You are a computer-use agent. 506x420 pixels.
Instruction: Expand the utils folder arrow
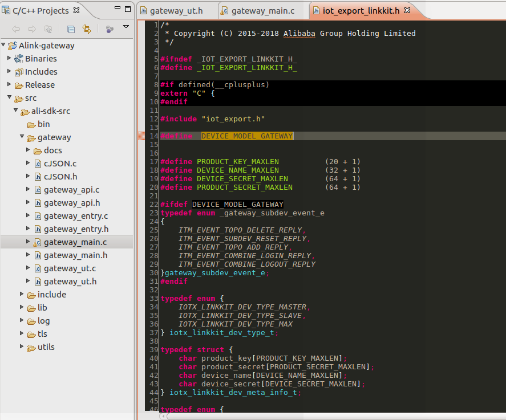[x=22, y=346]
